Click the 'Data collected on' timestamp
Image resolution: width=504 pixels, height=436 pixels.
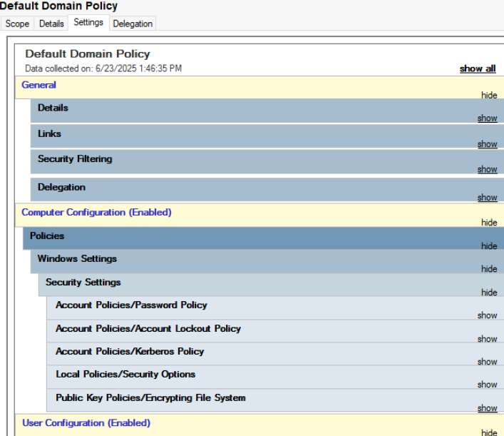(103, 69)
